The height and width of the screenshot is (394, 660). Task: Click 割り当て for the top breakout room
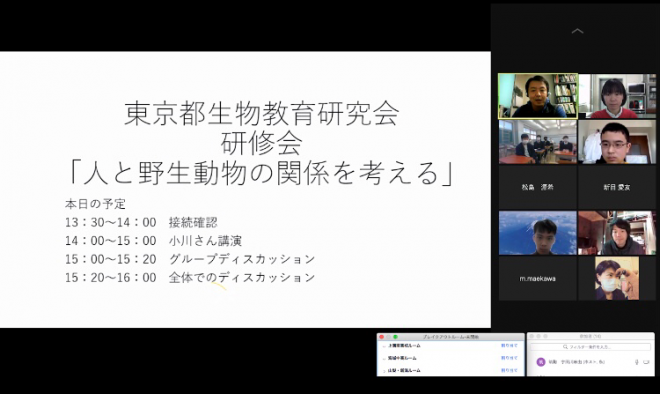pos(509,346)
